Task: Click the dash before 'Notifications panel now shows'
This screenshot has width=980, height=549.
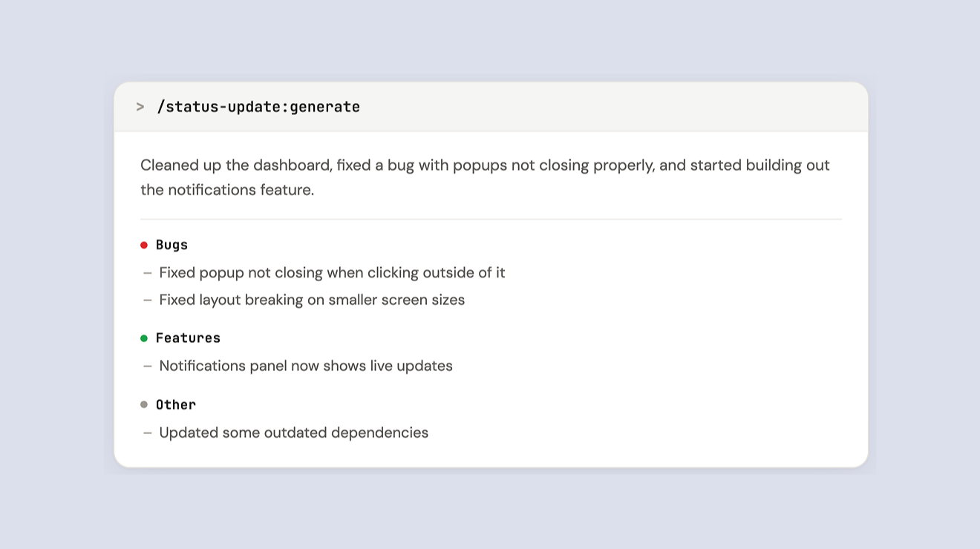Action: coord(148,366)
